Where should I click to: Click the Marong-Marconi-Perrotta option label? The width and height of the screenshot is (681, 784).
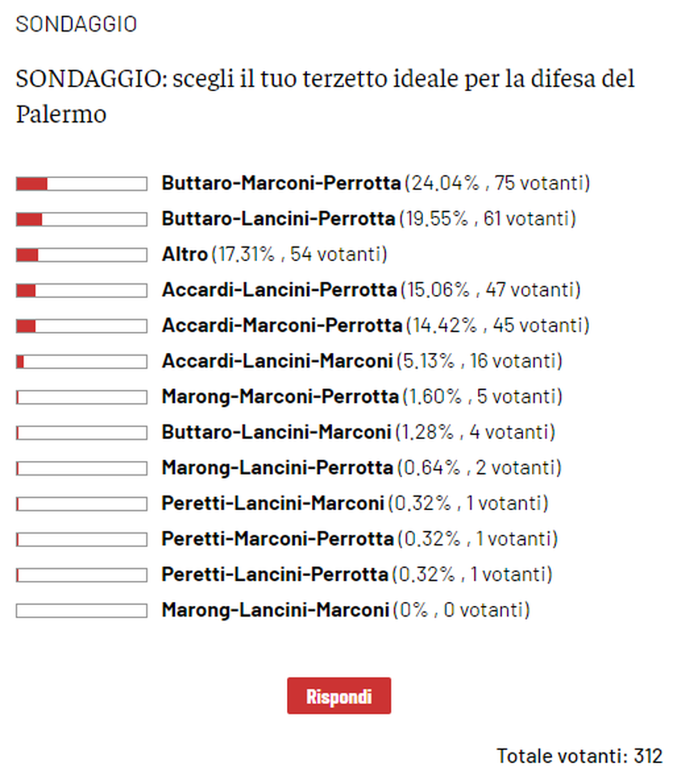click(280, 396)
